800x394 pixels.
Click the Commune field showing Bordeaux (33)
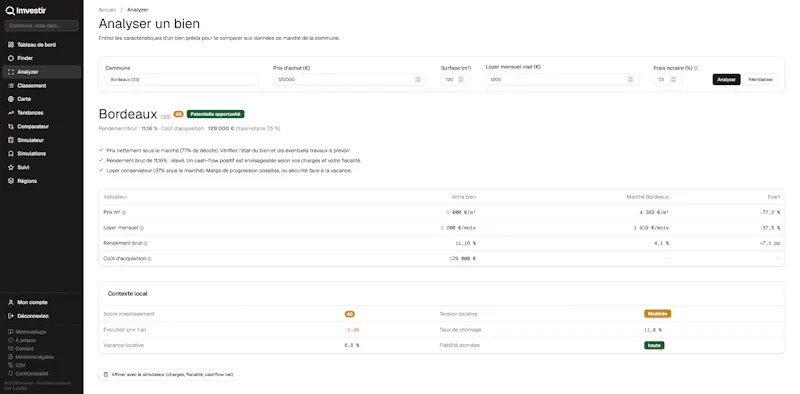(x=182, y=80)
